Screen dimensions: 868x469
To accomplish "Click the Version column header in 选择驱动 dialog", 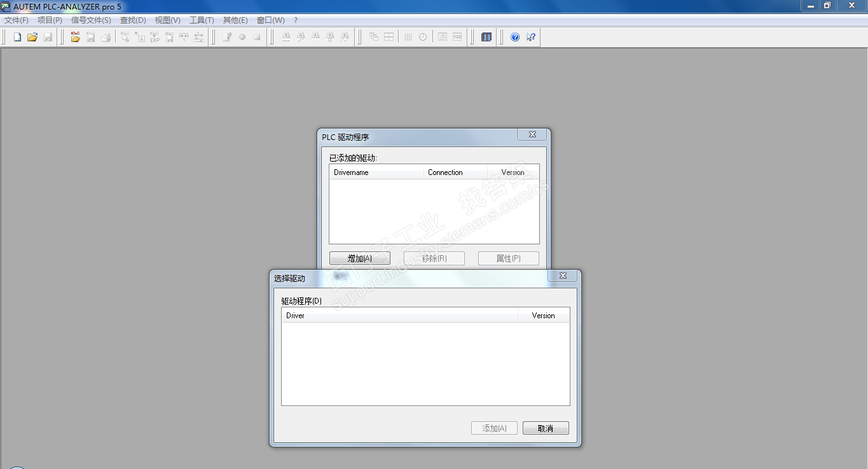I will coord(544,316).
